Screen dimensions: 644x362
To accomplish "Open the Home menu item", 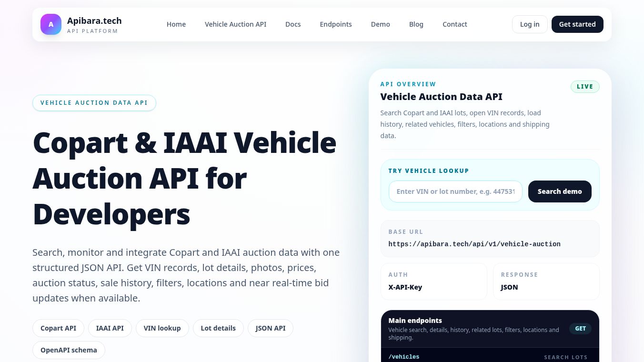I will [176, 24].
